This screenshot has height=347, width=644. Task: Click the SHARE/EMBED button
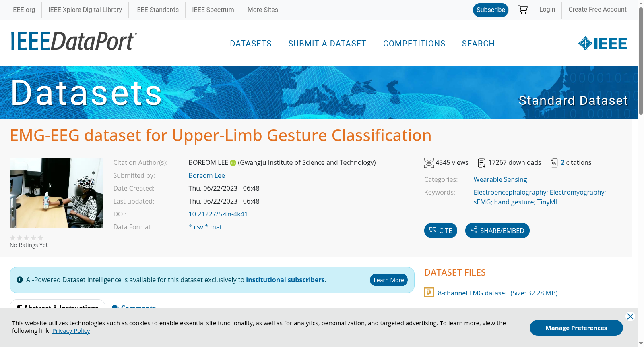[x=497, y=231]
